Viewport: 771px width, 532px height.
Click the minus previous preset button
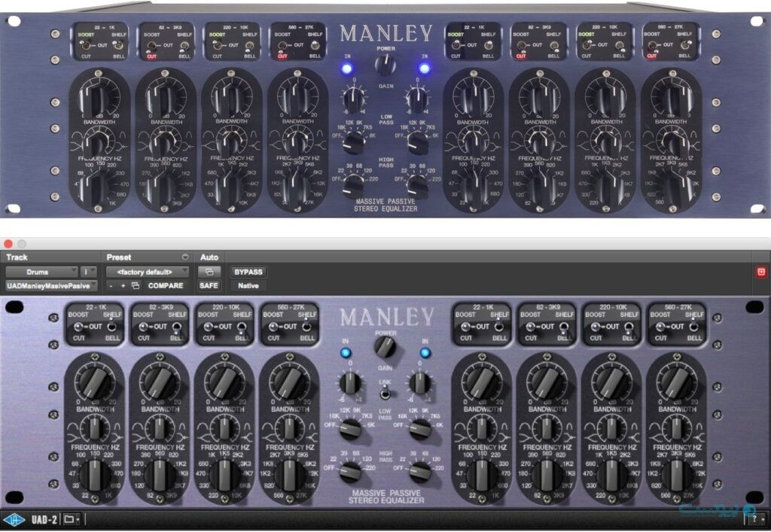click(111, 285)
